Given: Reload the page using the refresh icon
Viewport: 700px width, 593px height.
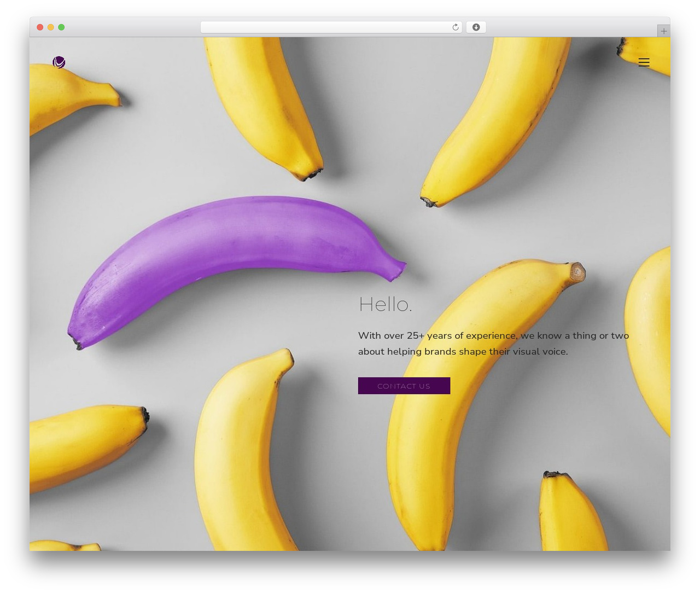Looking at the screenshot, I should pos(455,27).
